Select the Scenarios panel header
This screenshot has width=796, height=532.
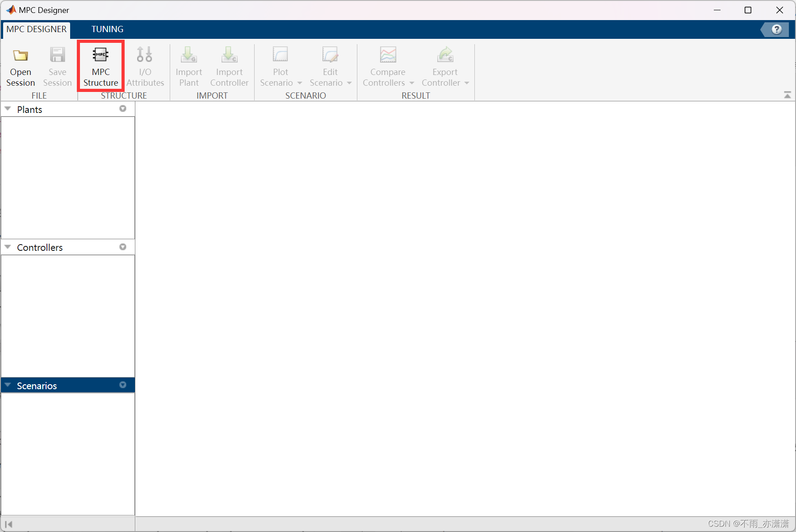(x=68, y=385)
